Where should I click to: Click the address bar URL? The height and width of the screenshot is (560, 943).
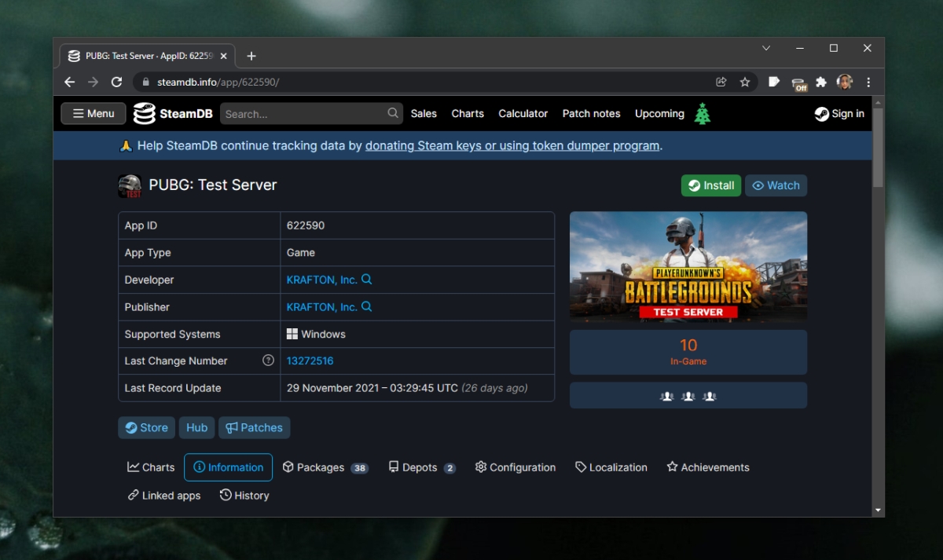[x=218, y=82]
